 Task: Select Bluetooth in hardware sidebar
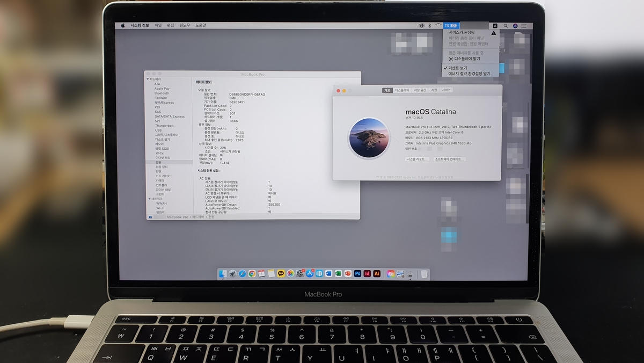pos(162,93)
